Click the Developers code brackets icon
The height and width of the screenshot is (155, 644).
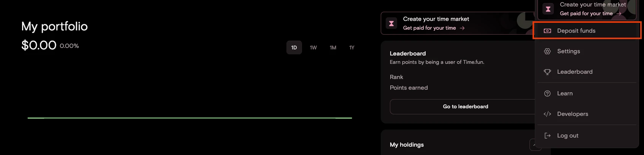[547, 114]
